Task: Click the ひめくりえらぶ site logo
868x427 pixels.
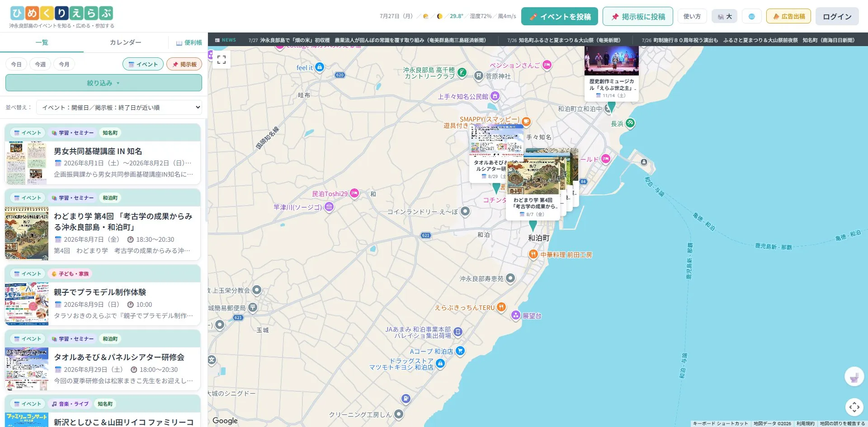Action: 61,14
